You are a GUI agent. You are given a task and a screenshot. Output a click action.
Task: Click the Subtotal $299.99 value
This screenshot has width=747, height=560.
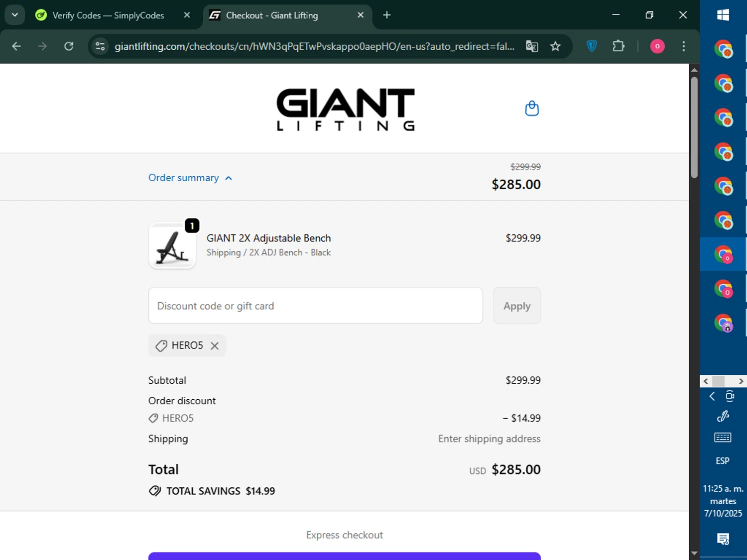point(523,380)
